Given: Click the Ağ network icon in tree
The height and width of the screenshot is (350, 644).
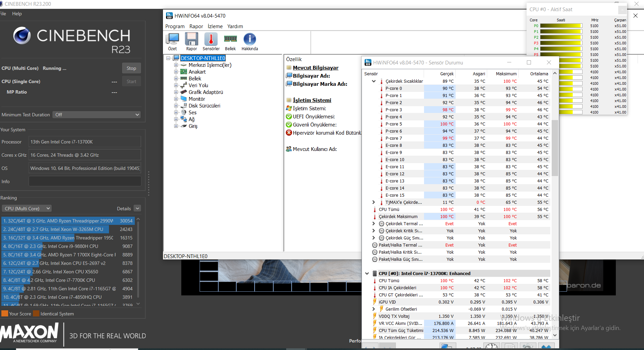Looking at the screenshot, I should tap(184, 119).
